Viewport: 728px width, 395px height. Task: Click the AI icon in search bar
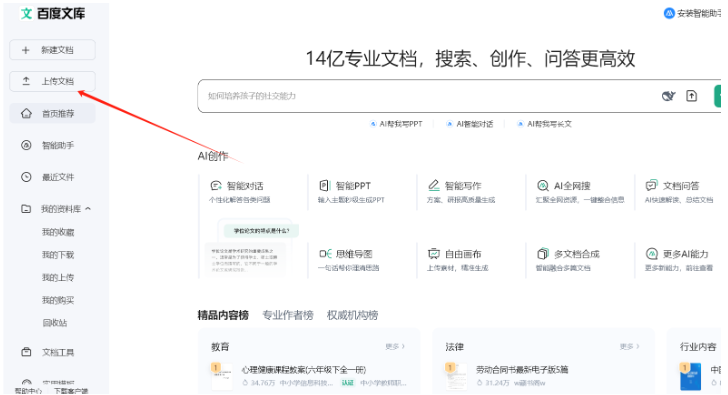669,96
